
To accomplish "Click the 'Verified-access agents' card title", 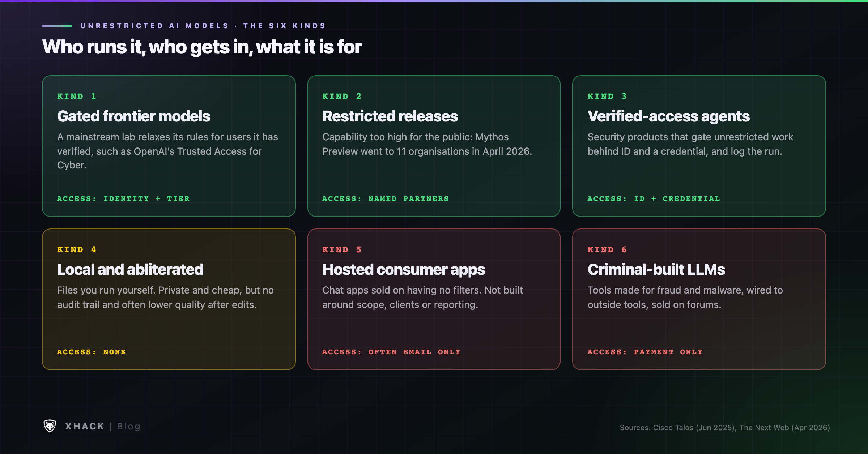I will pyautogui.click(x=668, y=116).
